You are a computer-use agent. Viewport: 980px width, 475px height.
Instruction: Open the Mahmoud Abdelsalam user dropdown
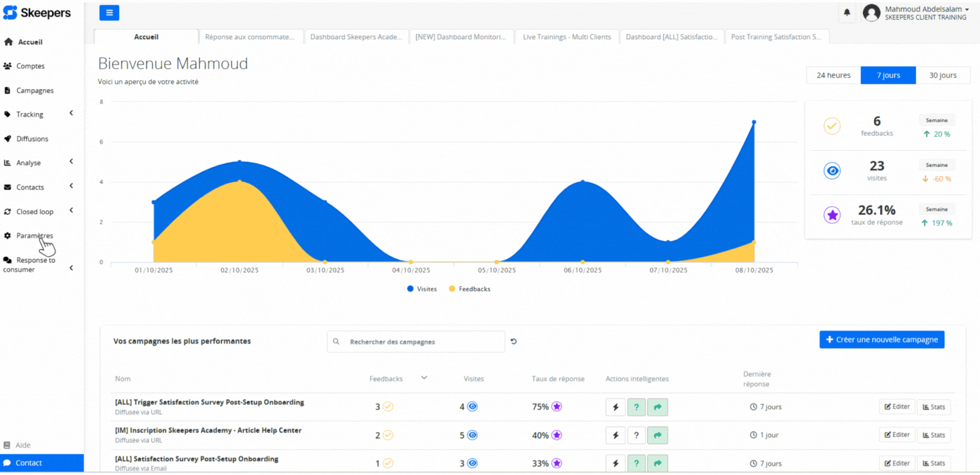click(925, 12)
